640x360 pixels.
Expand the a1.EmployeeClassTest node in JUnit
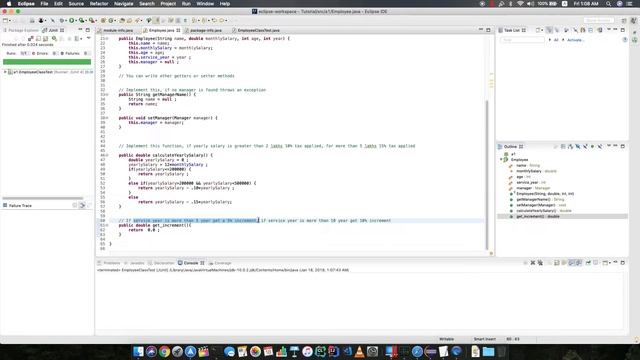click(5, 72)
